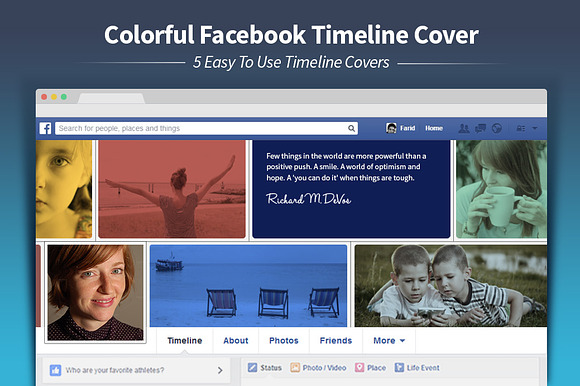
Task: Click Farid's small avatar picture
Action: click(x=391, y=128)
